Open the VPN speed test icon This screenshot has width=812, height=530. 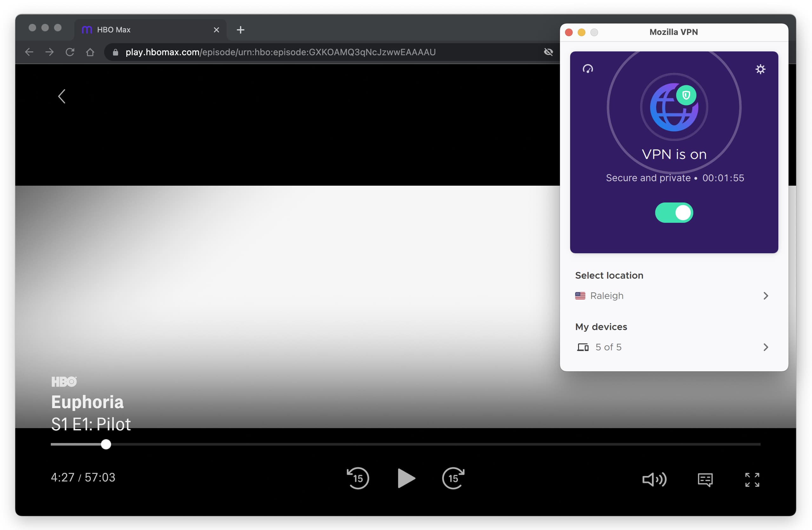coord(588,69)
